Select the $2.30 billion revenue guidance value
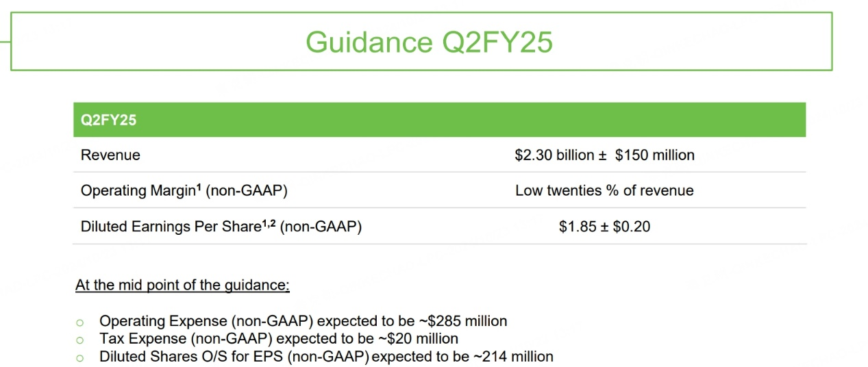This screenshot has height=367, width=868. click(554, 155)
